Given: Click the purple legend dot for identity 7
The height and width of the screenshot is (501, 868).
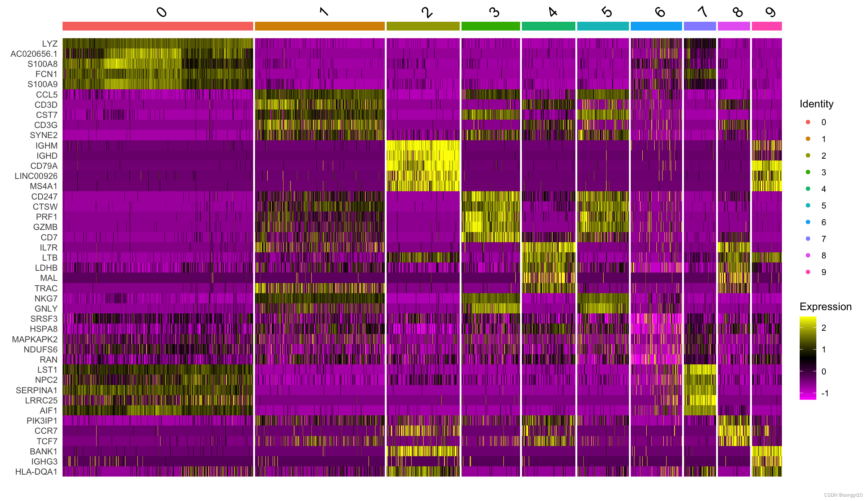Looking at the screenshot, I should 808,239.
